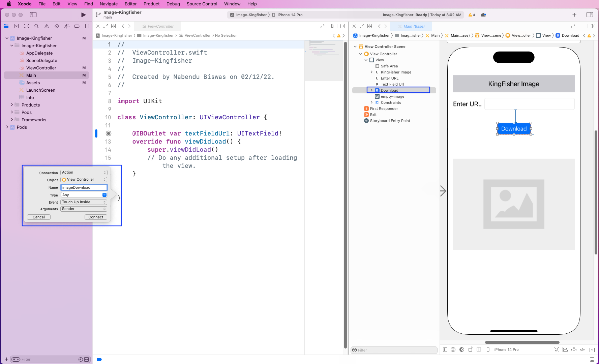Show the 4 warnings indicator
The height and width of the screenshot is (364, 599).
472,15
